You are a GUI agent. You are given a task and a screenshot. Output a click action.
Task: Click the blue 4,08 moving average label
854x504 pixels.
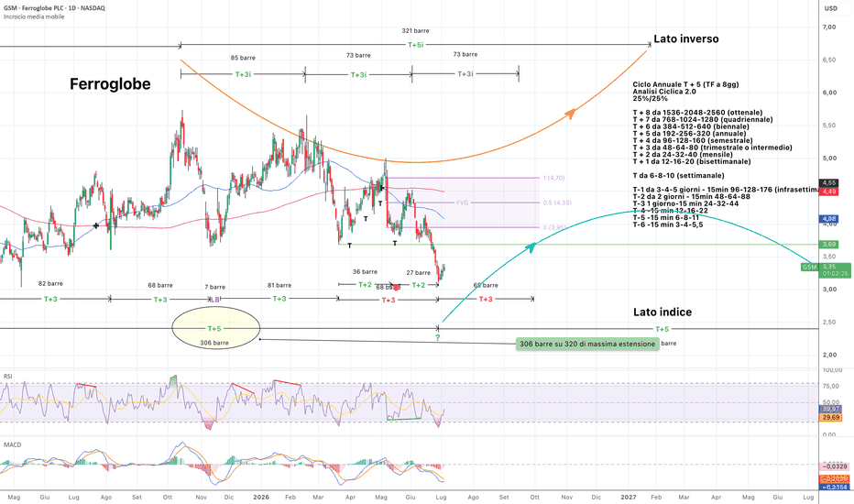tap(829, 220)
